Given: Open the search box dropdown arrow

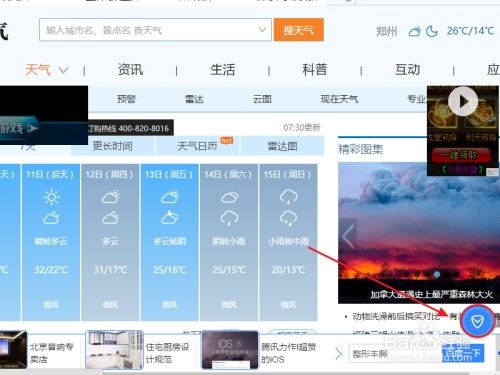Looking at the screenshot, I should click(x=262, y=30).
